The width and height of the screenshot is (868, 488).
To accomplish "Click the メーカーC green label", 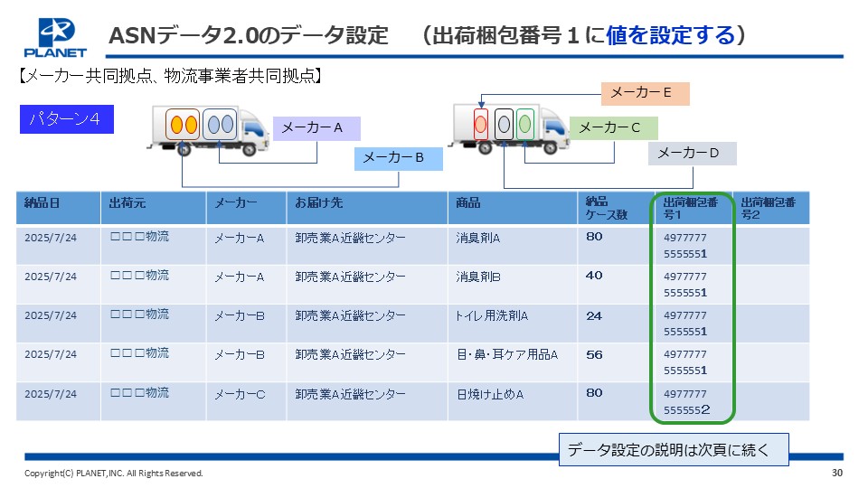I will click(613, 128).
